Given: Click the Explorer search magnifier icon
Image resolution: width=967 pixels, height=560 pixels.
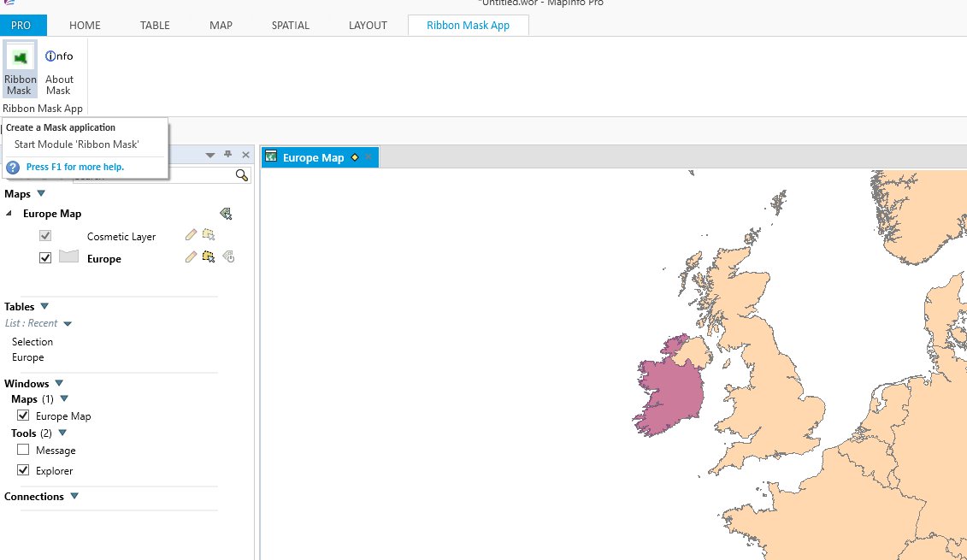Looking at the screenshot, I should [242, 176].
